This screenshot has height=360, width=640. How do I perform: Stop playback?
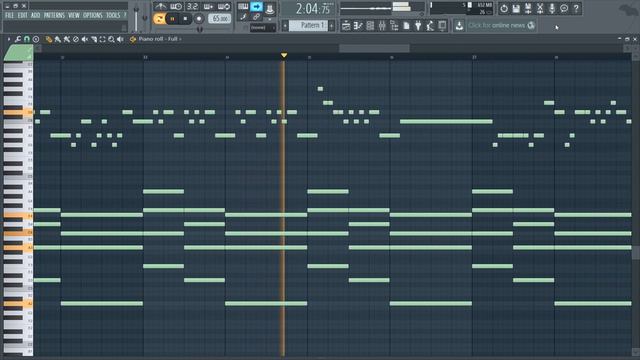point(185,19)
